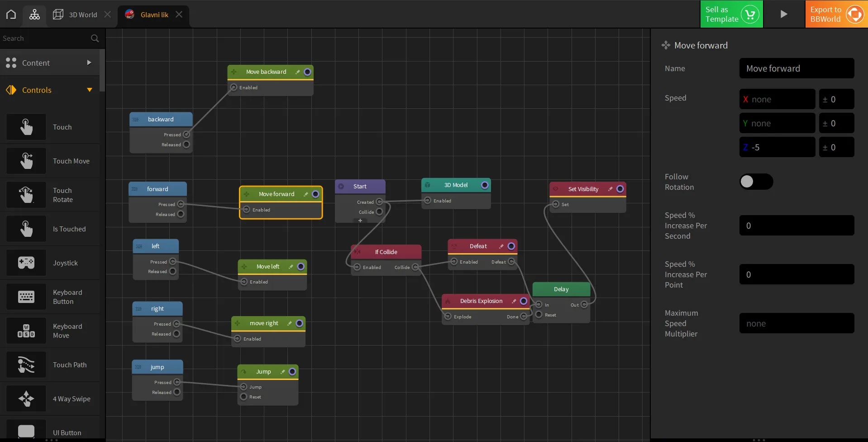This screenshot has height=442, width=868.
Task: Click the search magnifier icon
Action: coord(95,38)
